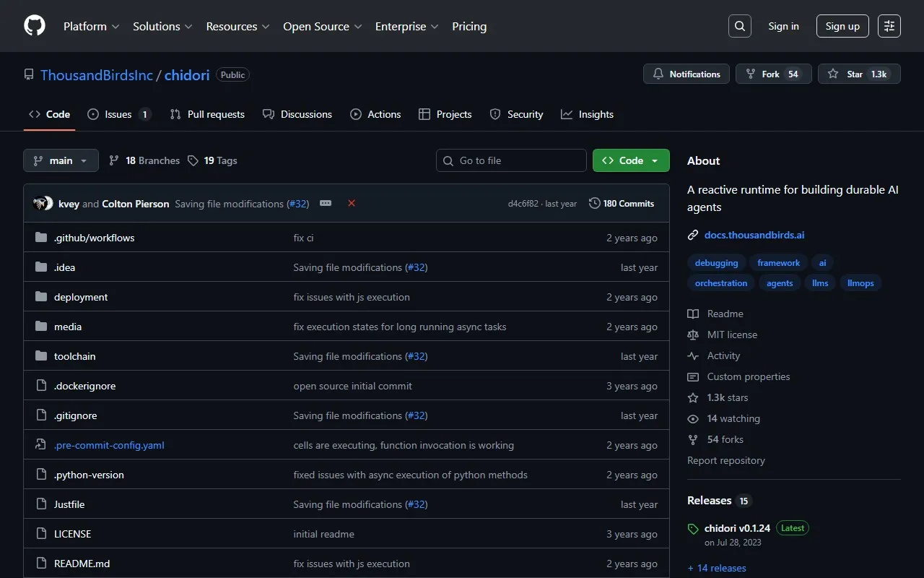This screenshot has width=924, height=578.
Task: Click the Sign up button
Action: tap(842, 26)
